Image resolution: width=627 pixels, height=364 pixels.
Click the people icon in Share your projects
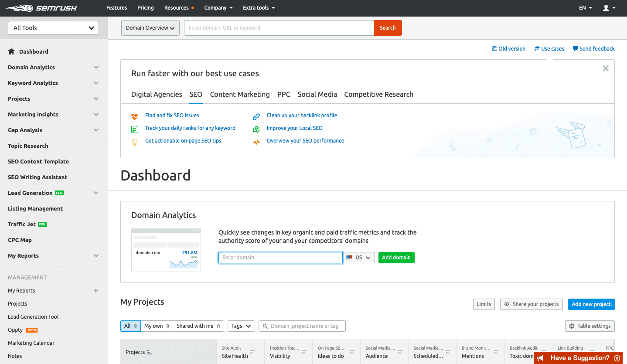pyautogui.click(x=507, y=304)
